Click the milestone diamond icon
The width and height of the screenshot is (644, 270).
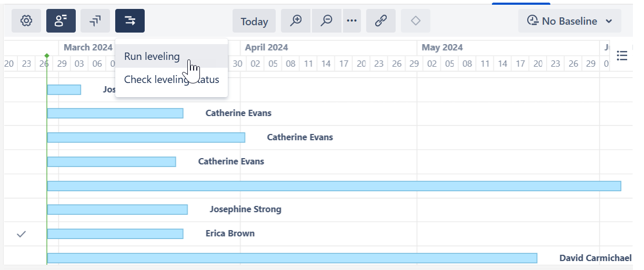[416, 21]
